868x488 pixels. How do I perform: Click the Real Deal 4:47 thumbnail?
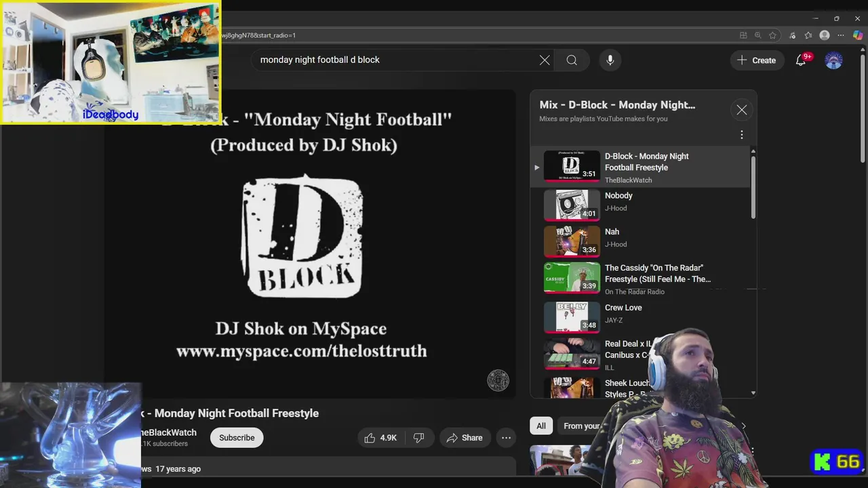tap(572, 353)
